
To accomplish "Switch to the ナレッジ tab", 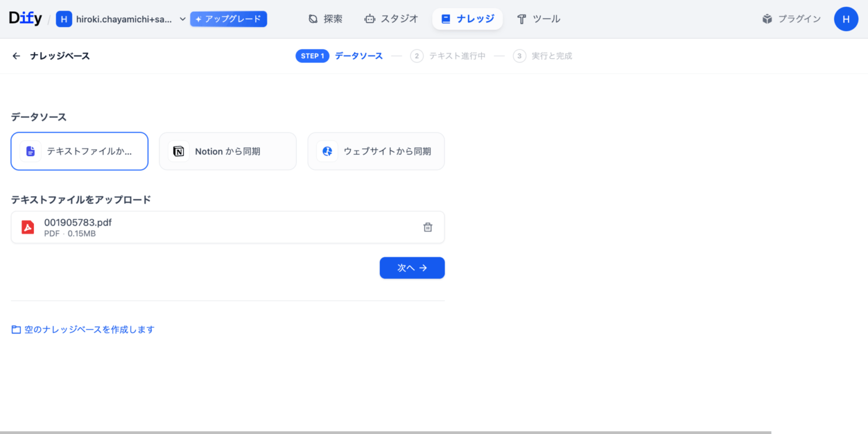I will coord(467,19).
